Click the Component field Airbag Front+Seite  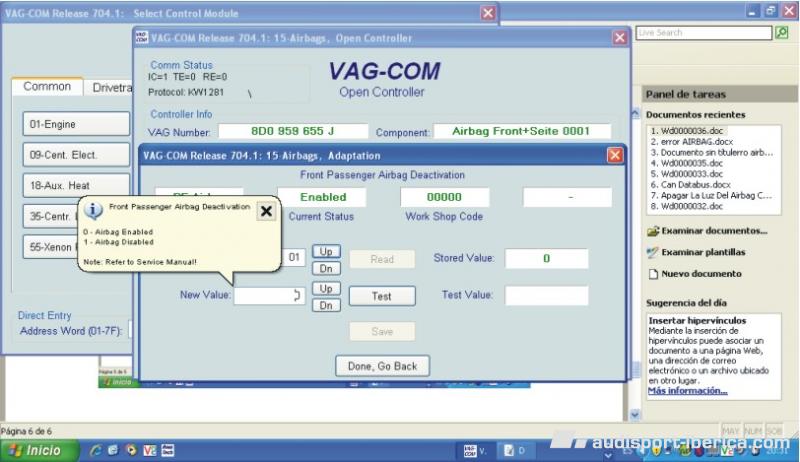click(x=522, y=131)
